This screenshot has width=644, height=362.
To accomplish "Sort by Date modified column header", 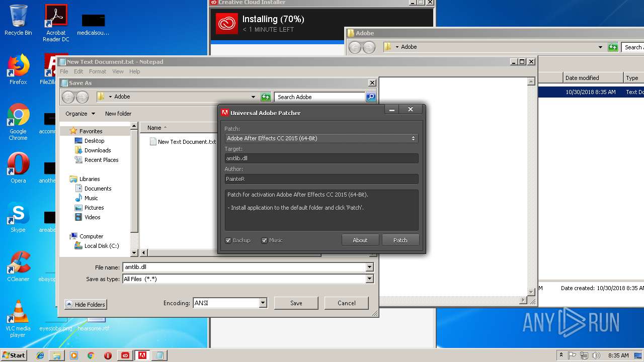I will pyautogui.click(x=594, y=78).
